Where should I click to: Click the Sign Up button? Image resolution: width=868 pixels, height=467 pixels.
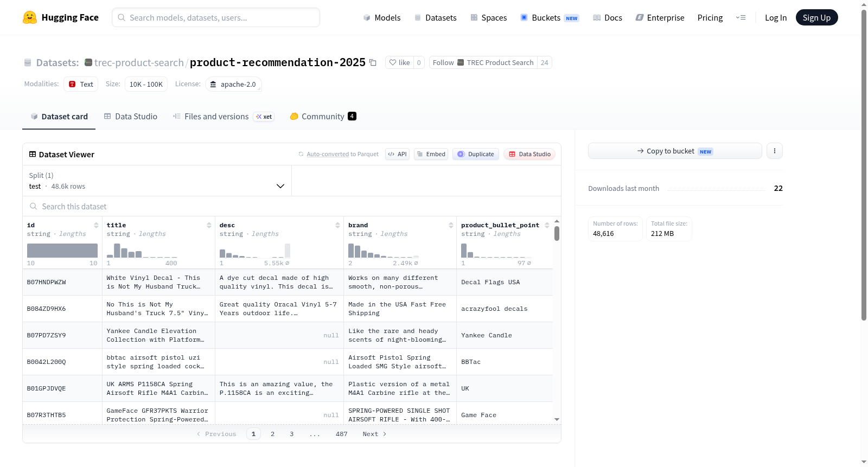817,17
